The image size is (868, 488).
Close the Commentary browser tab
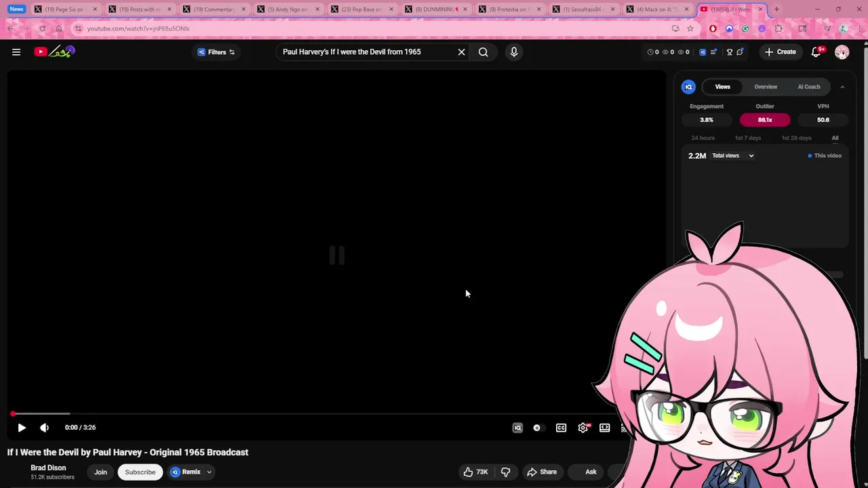pyautogui.click(x=243, y=9)
